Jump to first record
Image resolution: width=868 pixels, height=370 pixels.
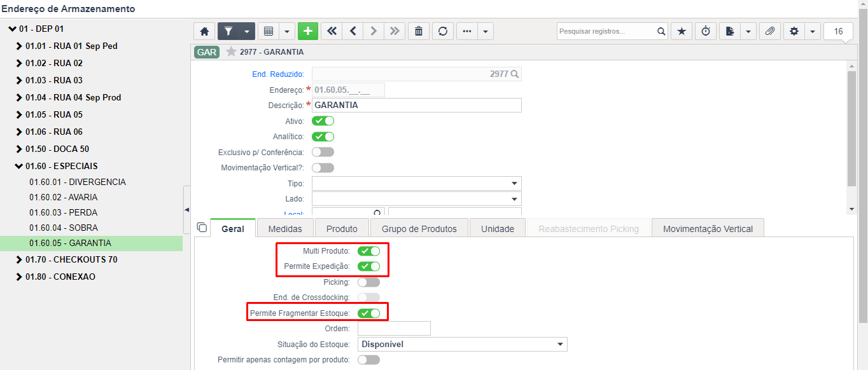[x=332, y=31]
